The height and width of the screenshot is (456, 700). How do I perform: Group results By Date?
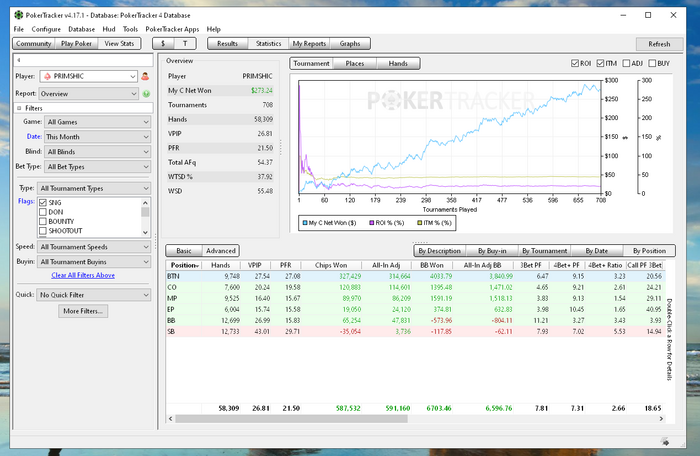tap(596, 251)
